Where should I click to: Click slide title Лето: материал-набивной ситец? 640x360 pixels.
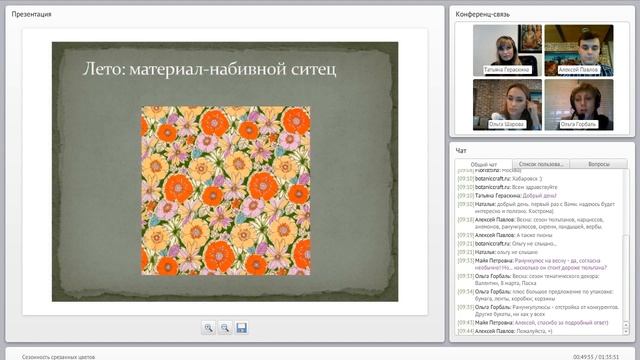click(209, 69)
